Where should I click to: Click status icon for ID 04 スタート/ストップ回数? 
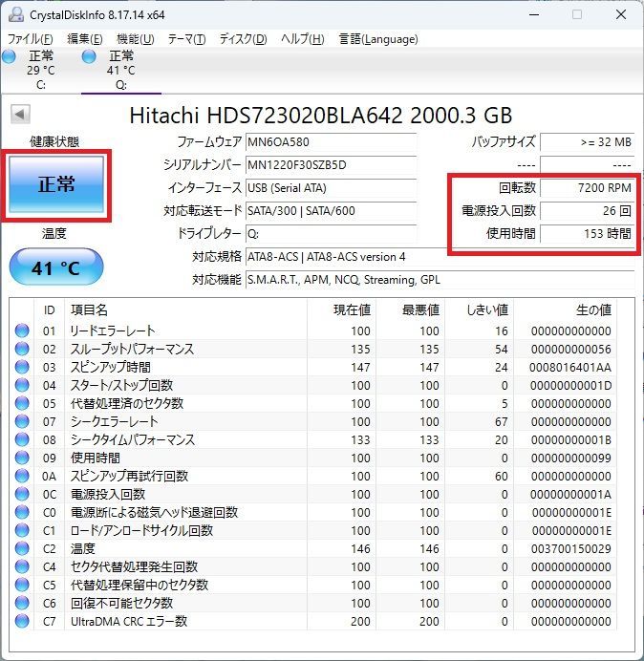click(22, 385)
